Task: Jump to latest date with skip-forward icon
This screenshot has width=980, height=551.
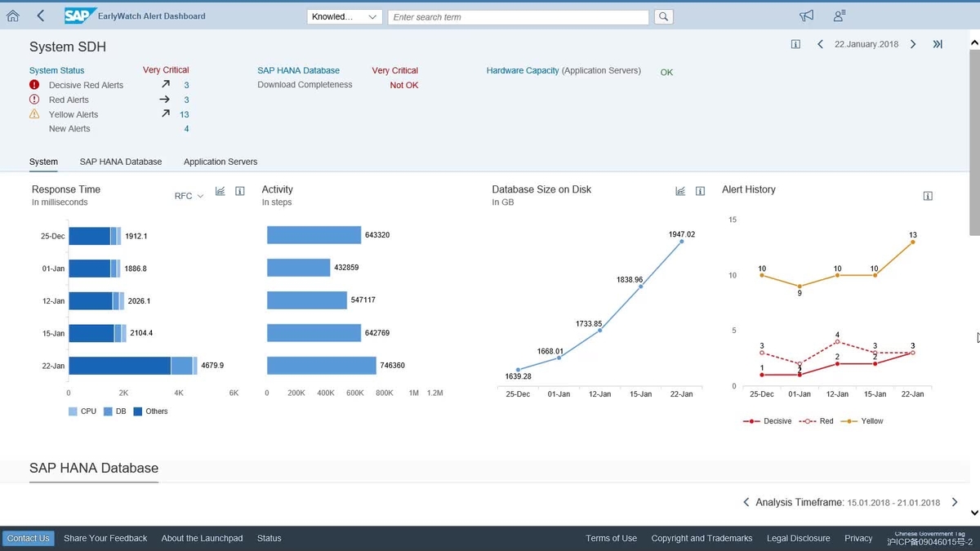Action: pyautogui.click(x=938, y=45)
